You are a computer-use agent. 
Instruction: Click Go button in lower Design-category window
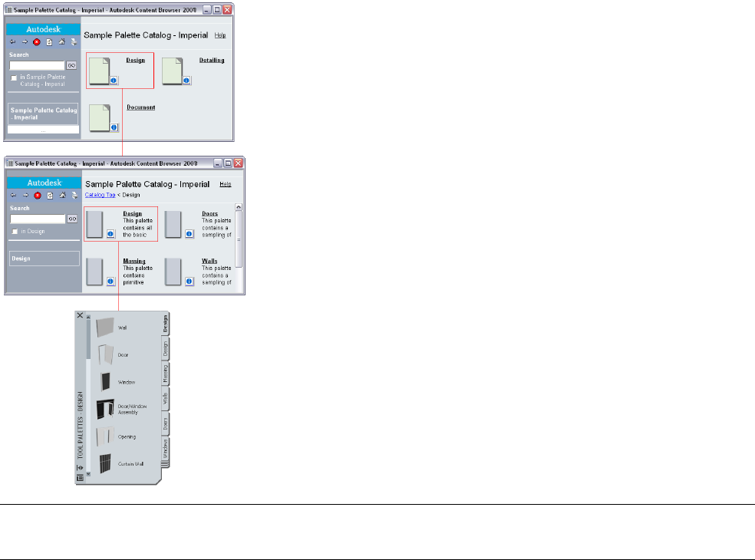[x=72, y=219]
